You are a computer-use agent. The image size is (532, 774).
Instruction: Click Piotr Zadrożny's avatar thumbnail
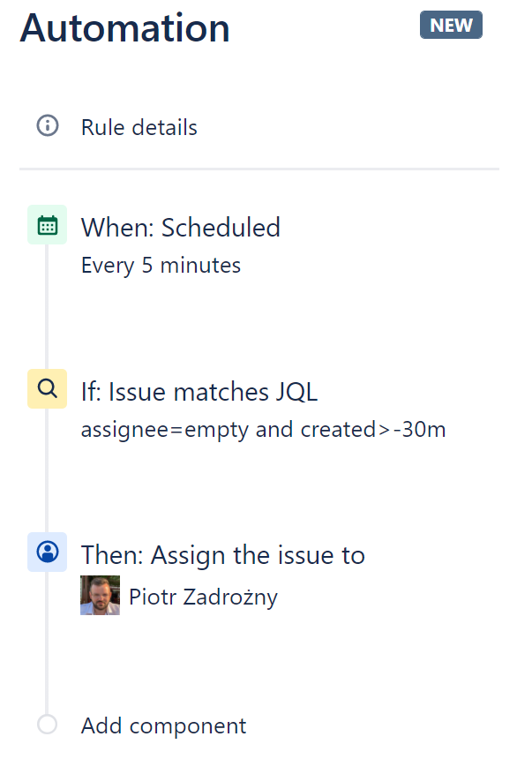click(x=100, y=595)
